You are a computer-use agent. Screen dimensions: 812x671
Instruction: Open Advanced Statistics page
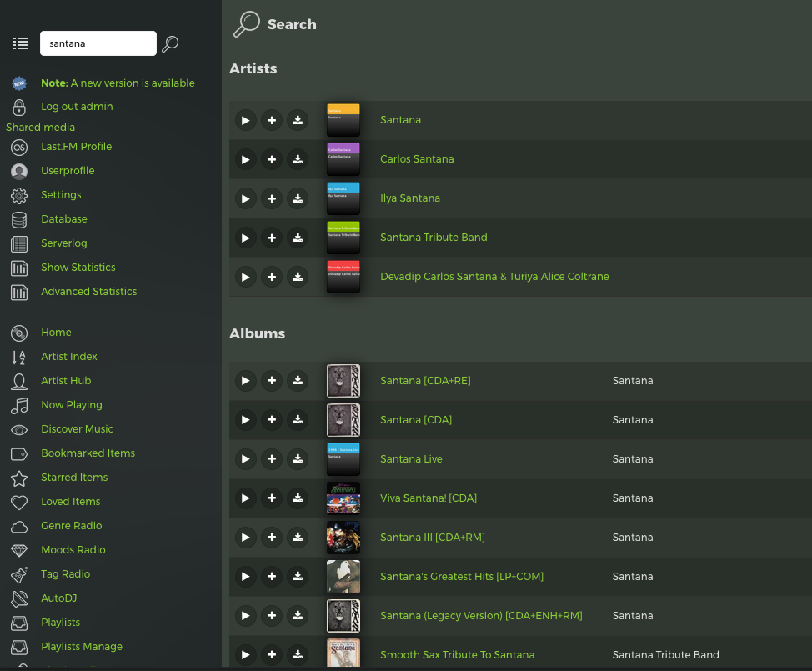(x=88, y=292)
